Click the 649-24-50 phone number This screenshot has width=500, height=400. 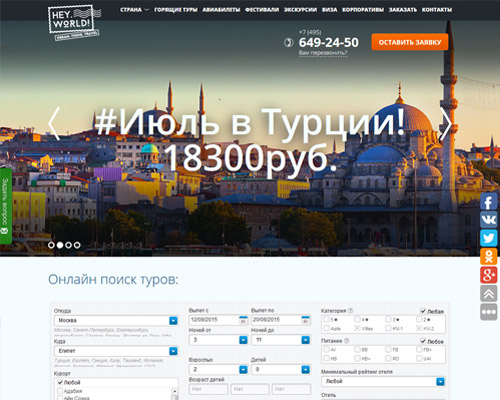coord(329,42)
